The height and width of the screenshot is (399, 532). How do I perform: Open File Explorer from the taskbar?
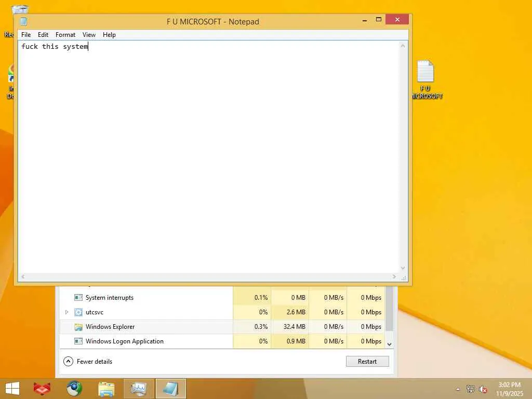(x=106, y=389)
